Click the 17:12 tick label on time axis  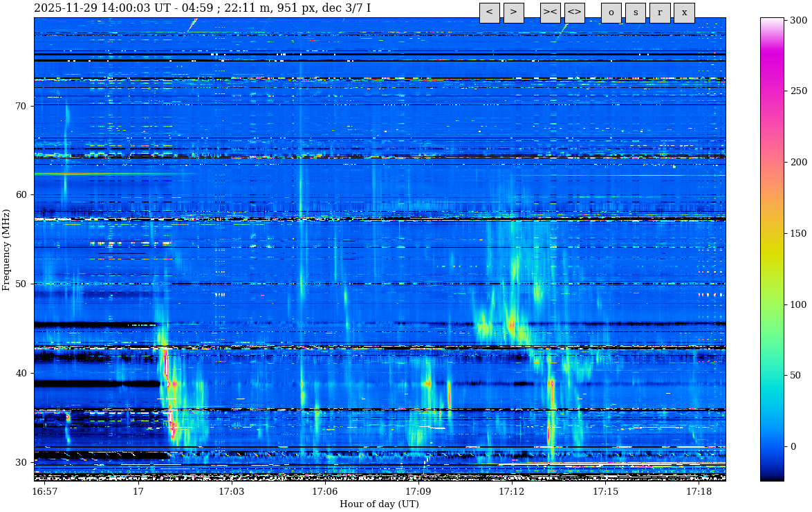coord(512,491)
